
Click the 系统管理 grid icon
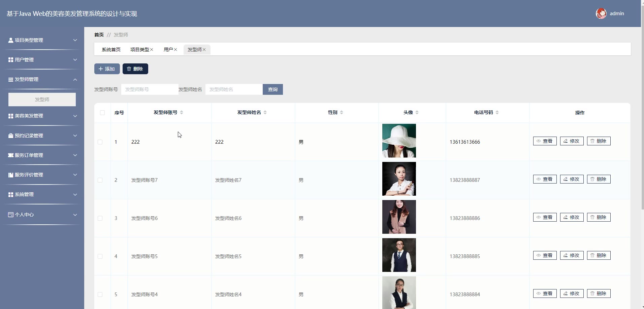11,194
